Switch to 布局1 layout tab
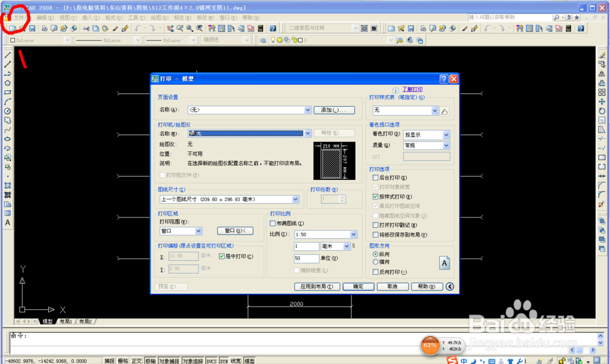The image size is (610, 364). pyautogui.click(x=66, y=321)
